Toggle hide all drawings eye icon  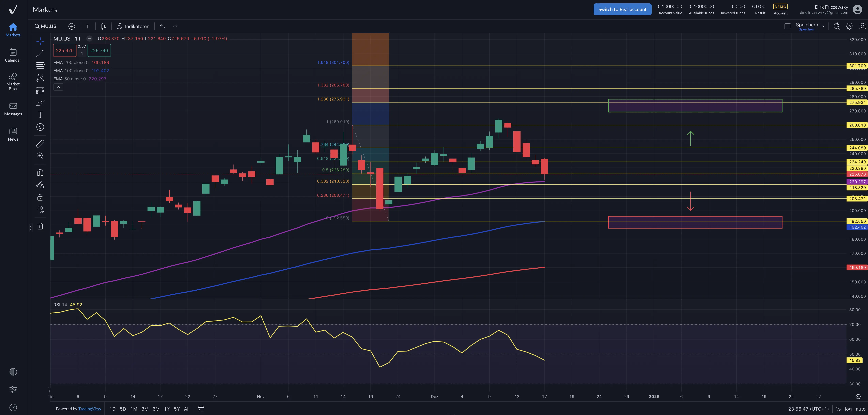click(x=40, y=209)
